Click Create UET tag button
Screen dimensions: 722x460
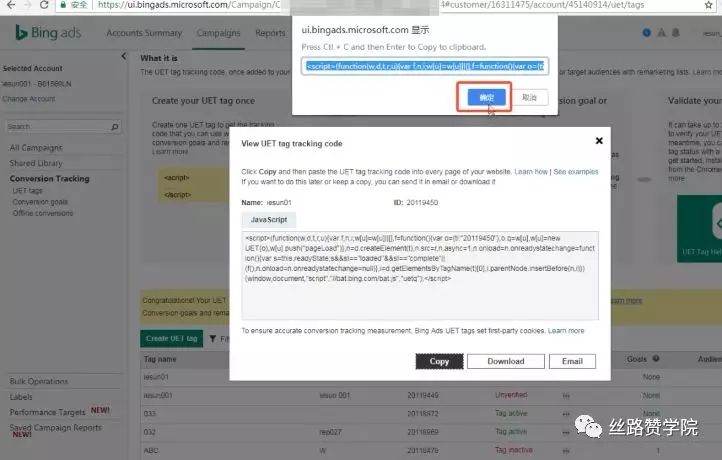click(171, 338)
